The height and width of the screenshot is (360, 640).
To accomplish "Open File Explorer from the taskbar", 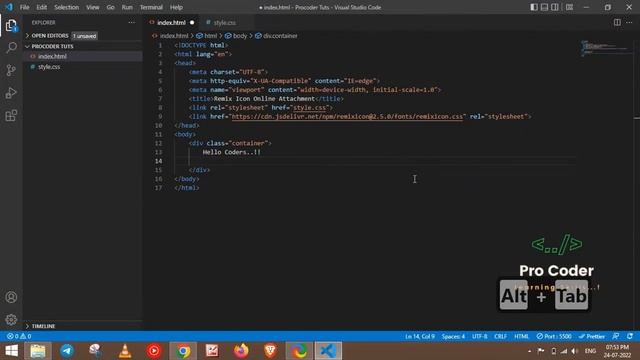I will point(38,351).
